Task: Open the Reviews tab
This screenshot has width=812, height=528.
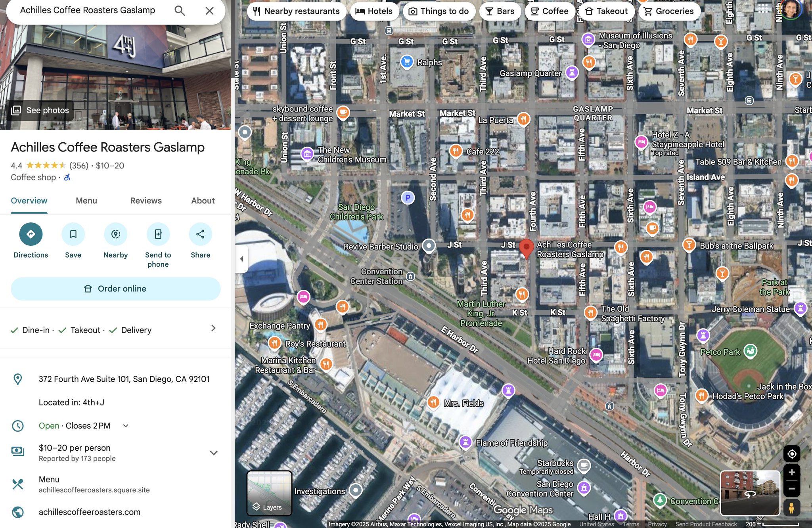Action: 146,201
